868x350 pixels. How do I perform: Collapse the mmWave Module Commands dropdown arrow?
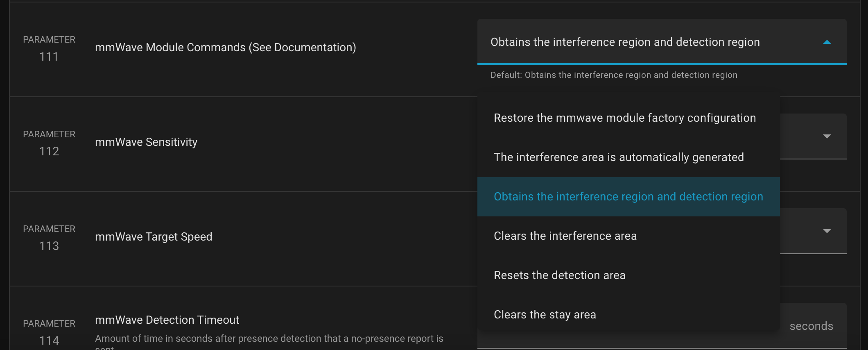click(827, 42)
